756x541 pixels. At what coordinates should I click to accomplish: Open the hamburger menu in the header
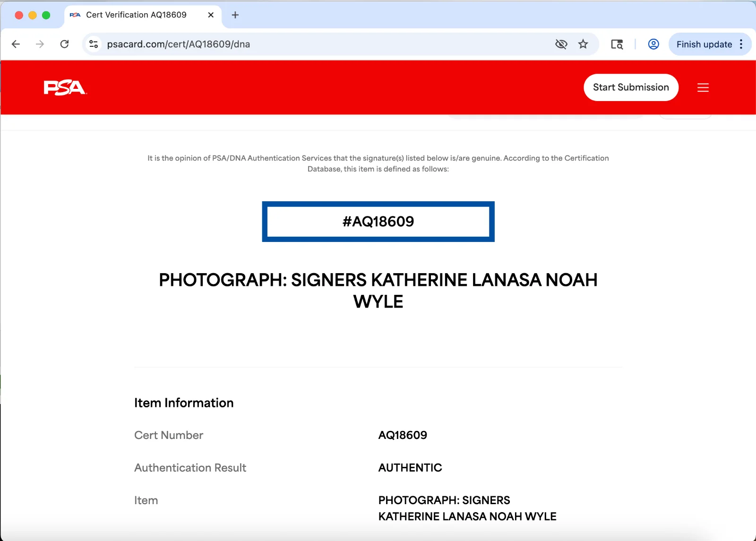[x=703, y=87]
